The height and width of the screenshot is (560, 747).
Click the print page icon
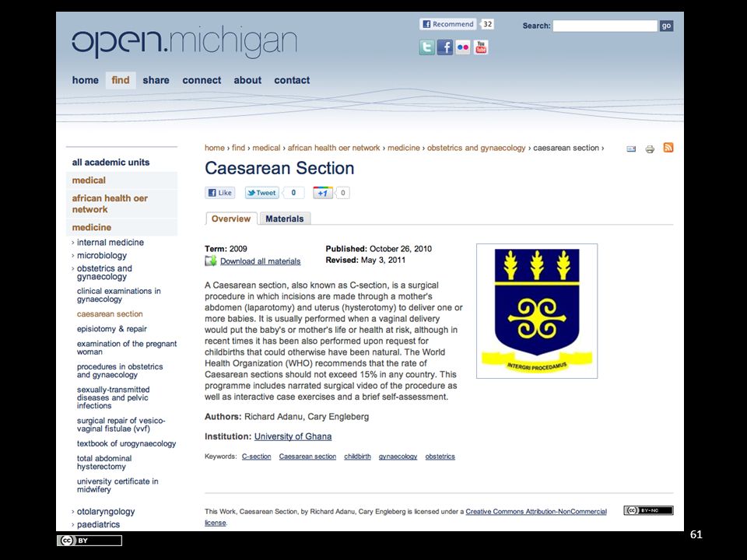(x=650, y=149)
